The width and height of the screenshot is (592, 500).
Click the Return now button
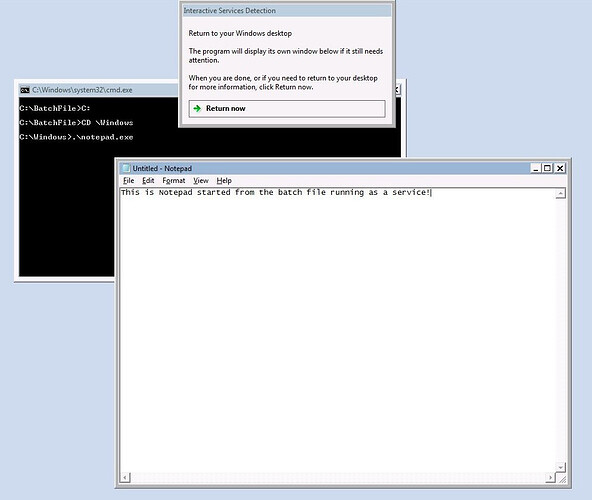click(x=287, y=109)
